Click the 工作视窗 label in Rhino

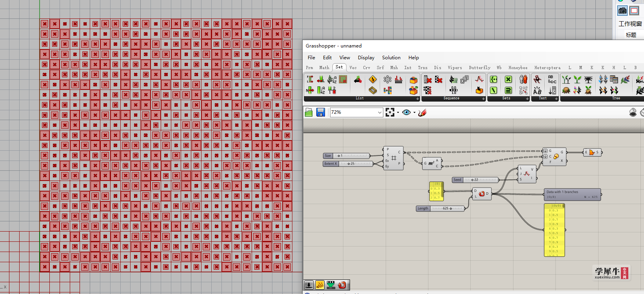(x=630, y=24)
